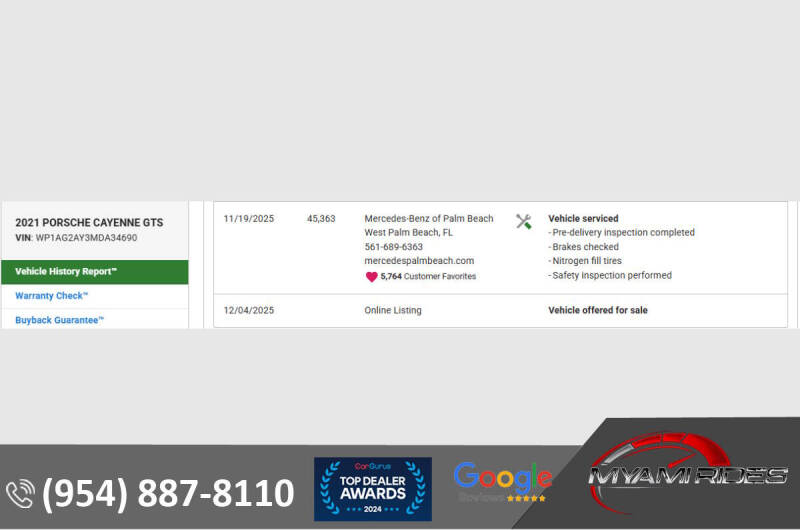Open the Buyback Guarantee section
800x530 pixels.
[59, 320]
